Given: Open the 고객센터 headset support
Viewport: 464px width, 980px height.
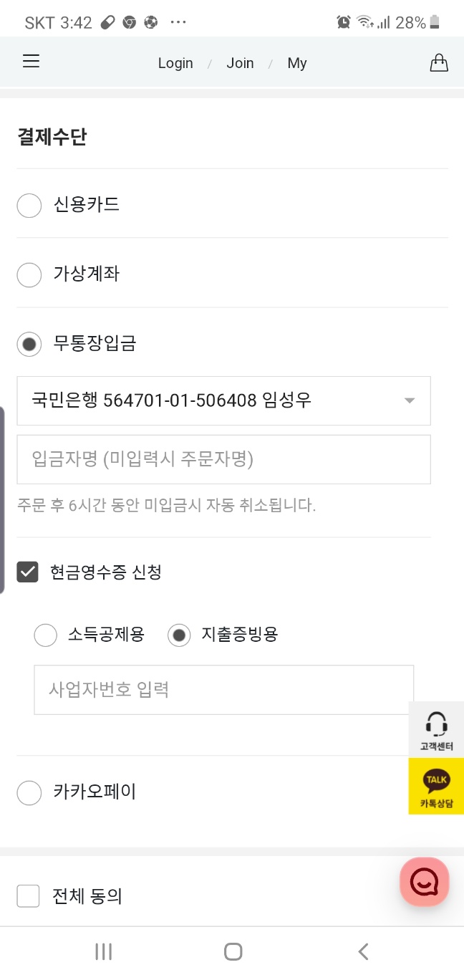Looking at the screenshot, I should (x=436, y=729).
